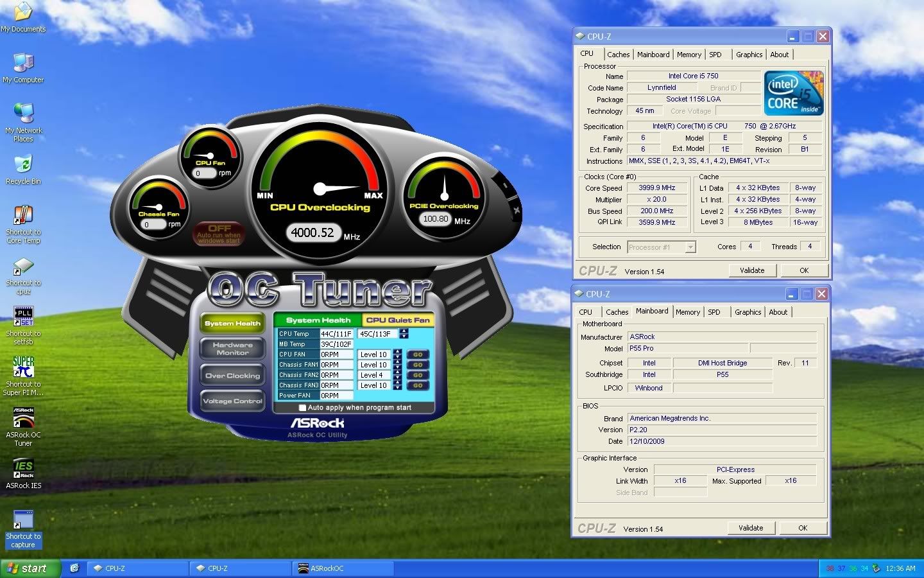
Task: Click the Safely Remove Hardware tray icon
Action: pos(876,568)
